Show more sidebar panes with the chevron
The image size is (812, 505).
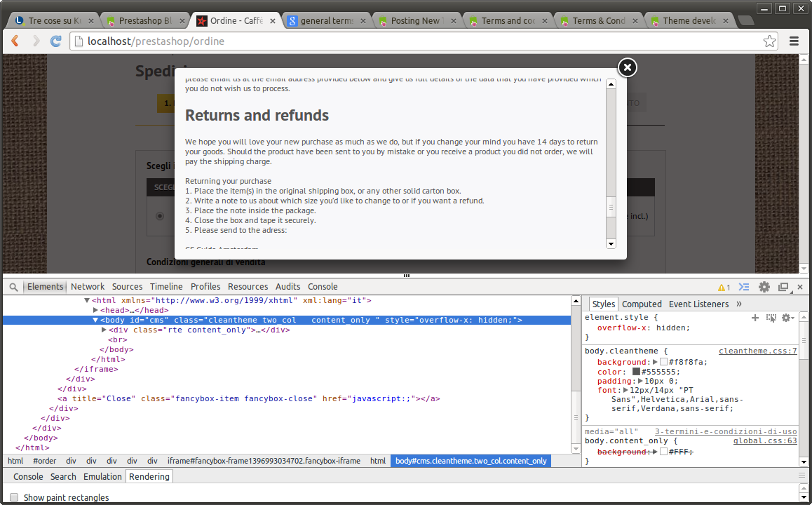coord(739,304)
